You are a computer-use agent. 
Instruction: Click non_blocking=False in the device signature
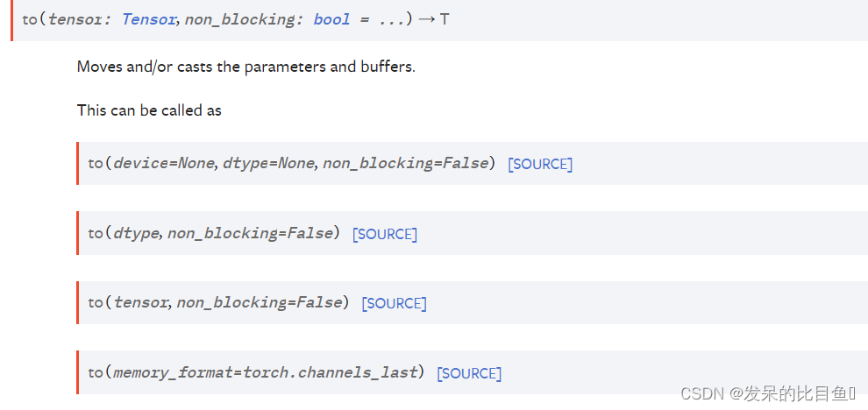click(x=404, y=163)
